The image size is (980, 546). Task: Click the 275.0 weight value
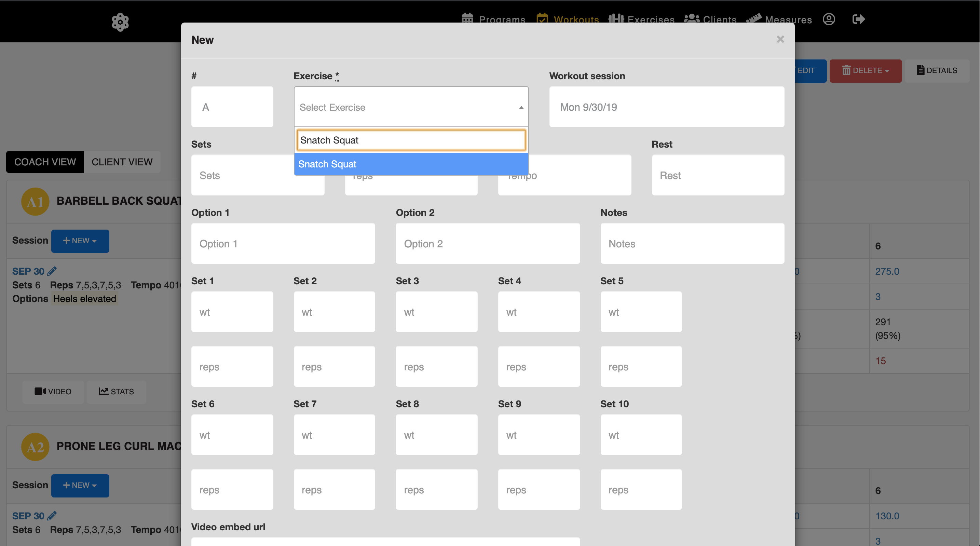pyautogui.click(x=887, y=271)
